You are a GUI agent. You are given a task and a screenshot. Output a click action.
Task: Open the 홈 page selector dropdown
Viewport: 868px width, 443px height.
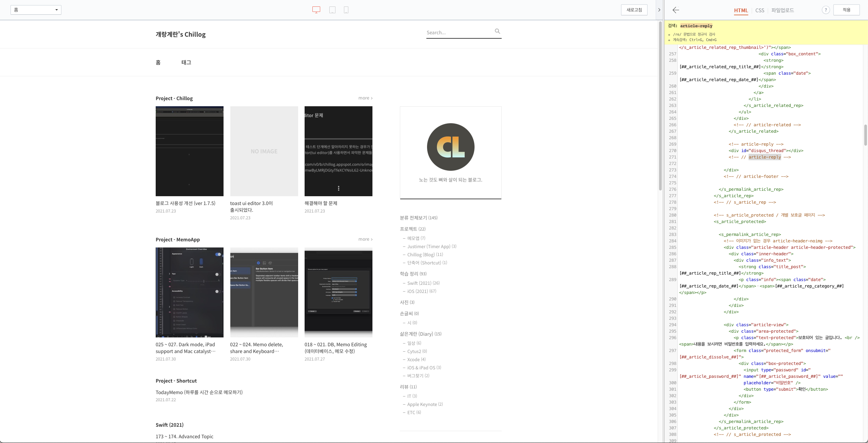pyautogui.click(x=36, y=10)
